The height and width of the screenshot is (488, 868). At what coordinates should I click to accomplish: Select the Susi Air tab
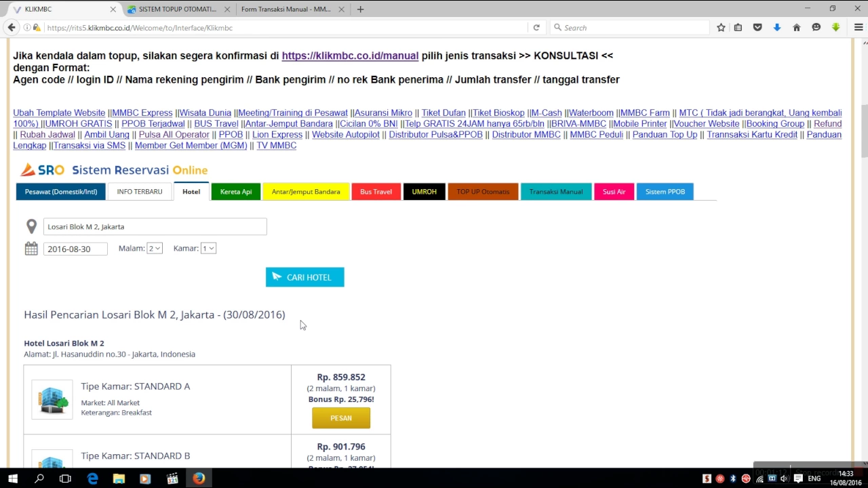(x=614, y=192)
